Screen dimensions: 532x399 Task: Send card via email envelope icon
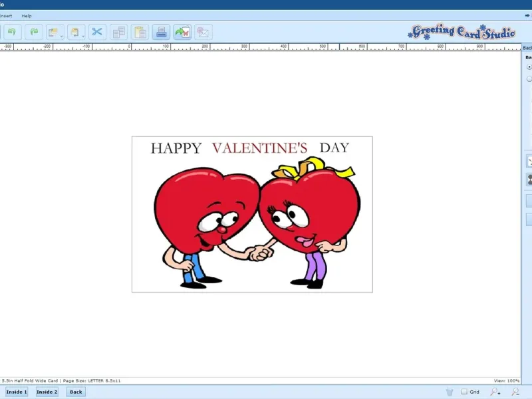[203, 32]
